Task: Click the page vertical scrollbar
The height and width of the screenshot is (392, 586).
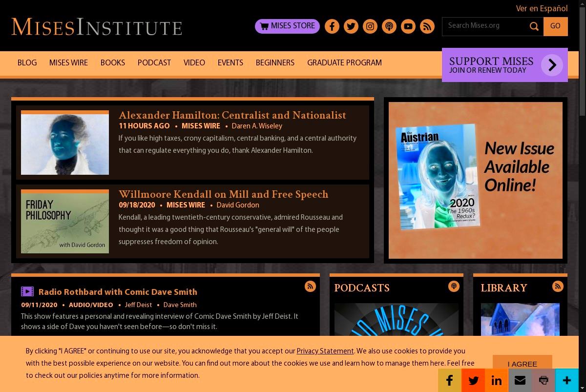Action: (582, 196)
